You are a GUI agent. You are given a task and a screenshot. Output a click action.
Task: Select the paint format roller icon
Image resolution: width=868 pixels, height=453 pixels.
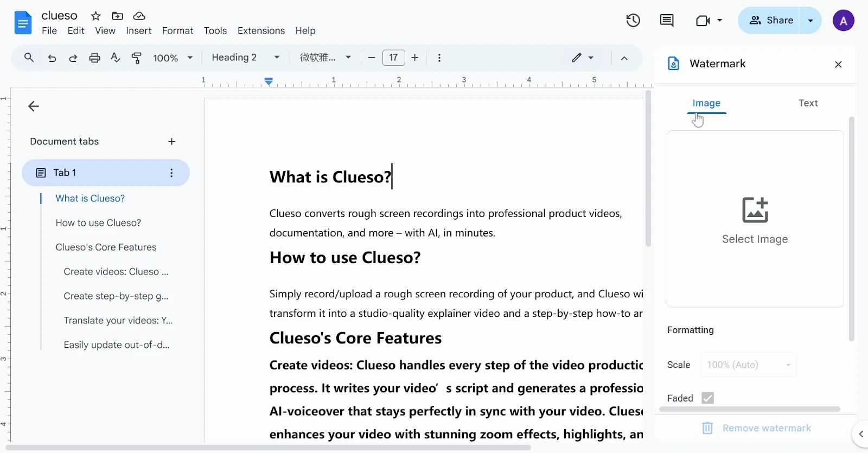pyautogui.click(x=137, y=58)
